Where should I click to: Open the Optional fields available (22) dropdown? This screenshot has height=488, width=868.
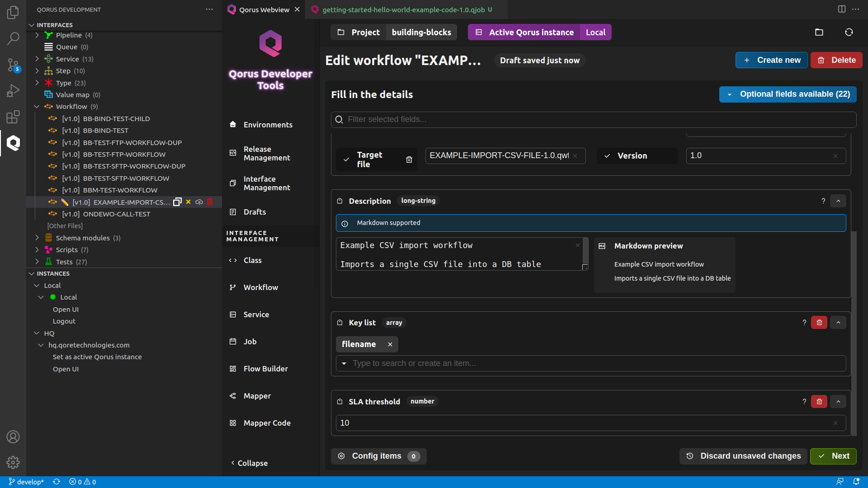[788, 94]
